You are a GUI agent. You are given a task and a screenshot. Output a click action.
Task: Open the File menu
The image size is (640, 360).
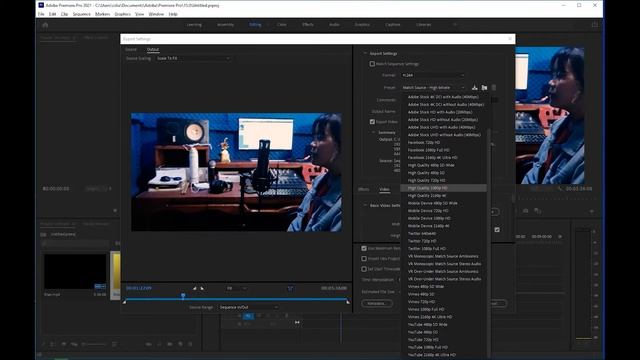click(x=41, y=14)
